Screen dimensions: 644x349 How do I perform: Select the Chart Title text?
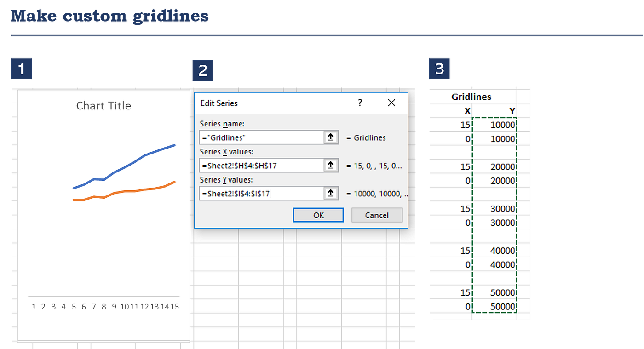pyautogui.click(x=103, y=105)
